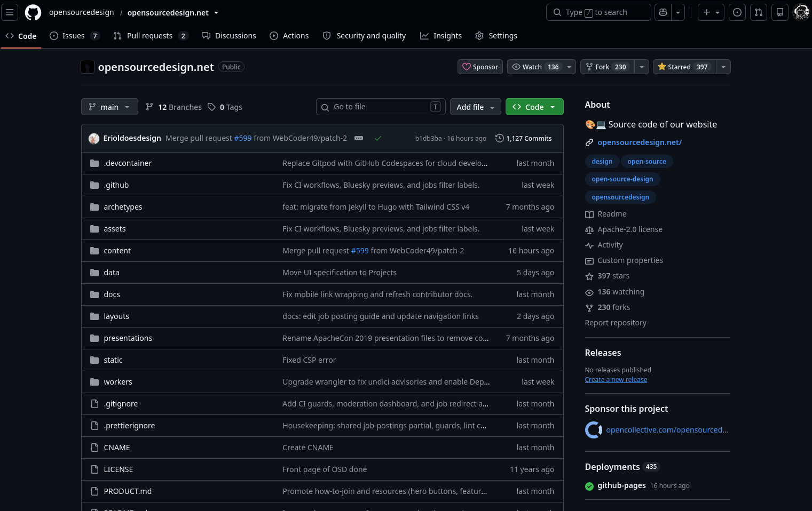Click the commits history clock icon
Image resolution: width=812 pixels, height=511 pixels.
[x=500, y=138]
